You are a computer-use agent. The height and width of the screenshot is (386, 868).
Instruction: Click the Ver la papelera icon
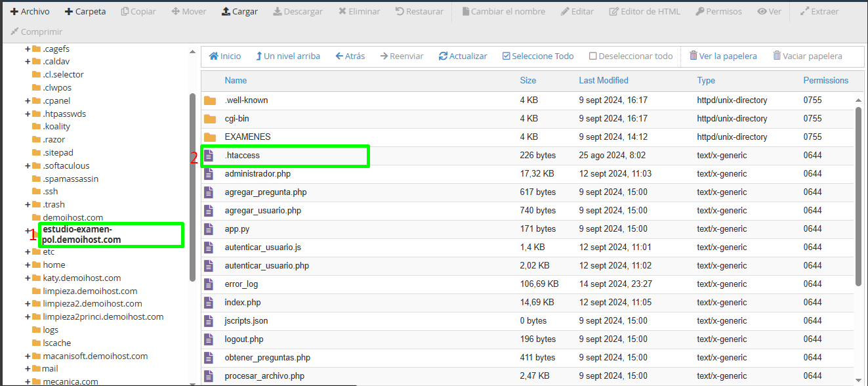pyautogui.click(x=723, y=56)
